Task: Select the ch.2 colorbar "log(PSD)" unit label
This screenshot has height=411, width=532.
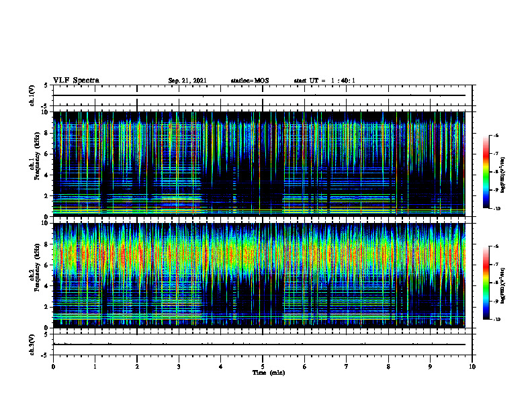Action: point(503,285)
